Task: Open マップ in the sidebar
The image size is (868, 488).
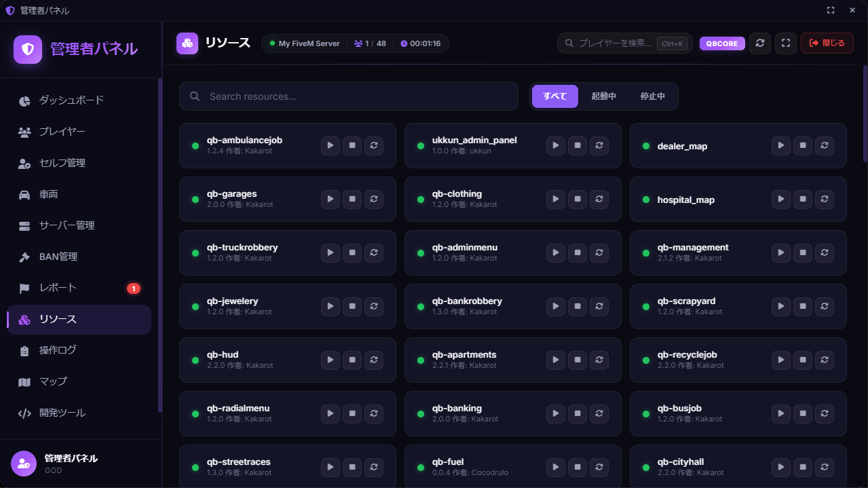Action: pos(79,381)
